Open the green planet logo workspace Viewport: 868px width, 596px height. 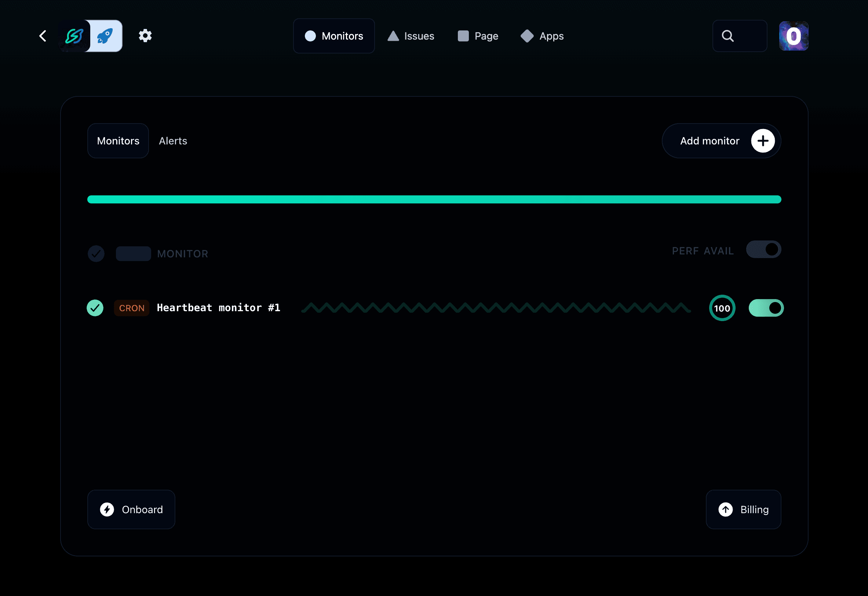(x=74, y=36)
